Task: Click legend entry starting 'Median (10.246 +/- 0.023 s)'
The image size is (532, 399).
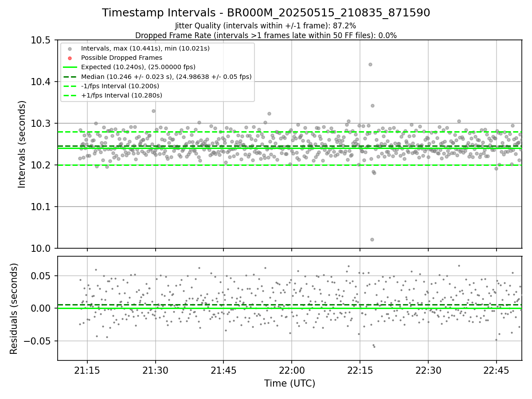Action: 166,76
